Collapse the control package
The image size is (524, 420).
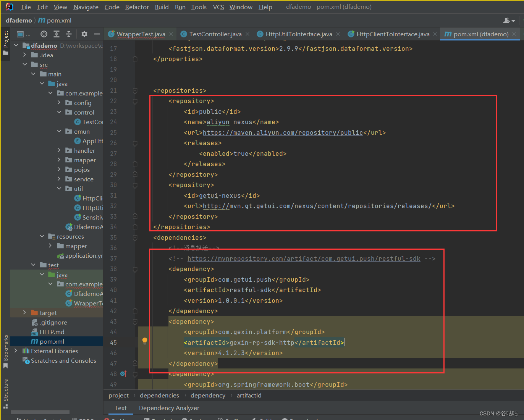59,112
